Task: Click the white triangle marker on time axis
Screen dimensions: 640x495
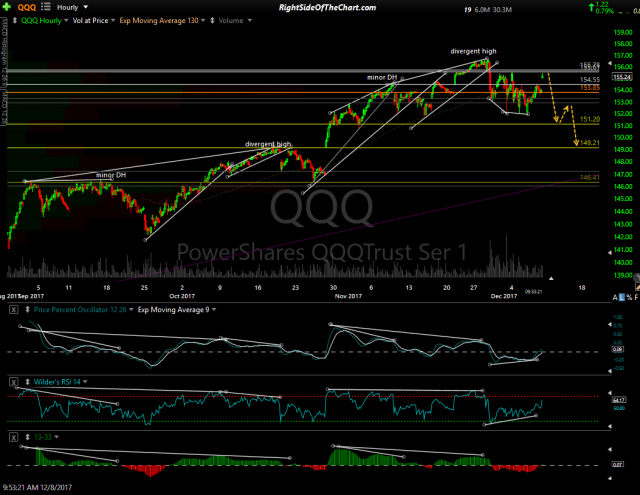Action: (x=551, y=278)
